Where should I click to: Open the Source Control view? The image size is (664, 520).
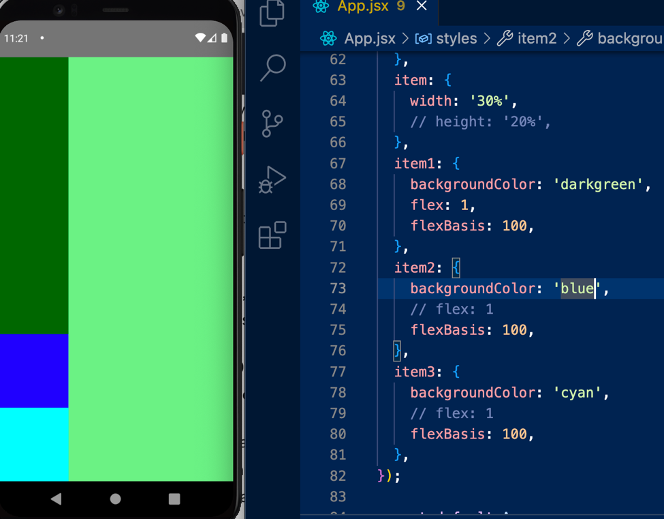pos(272,124)
